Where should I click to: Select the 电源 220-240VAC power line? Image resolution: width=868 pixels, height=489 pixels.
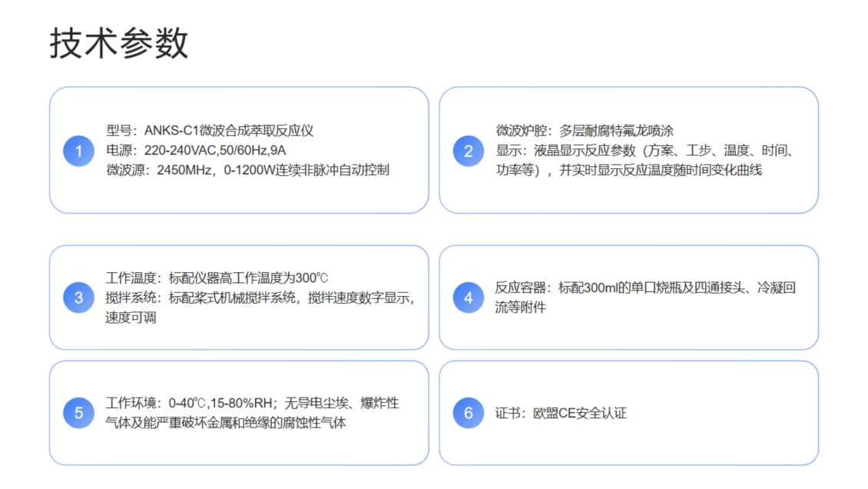[x=200, y=151]
